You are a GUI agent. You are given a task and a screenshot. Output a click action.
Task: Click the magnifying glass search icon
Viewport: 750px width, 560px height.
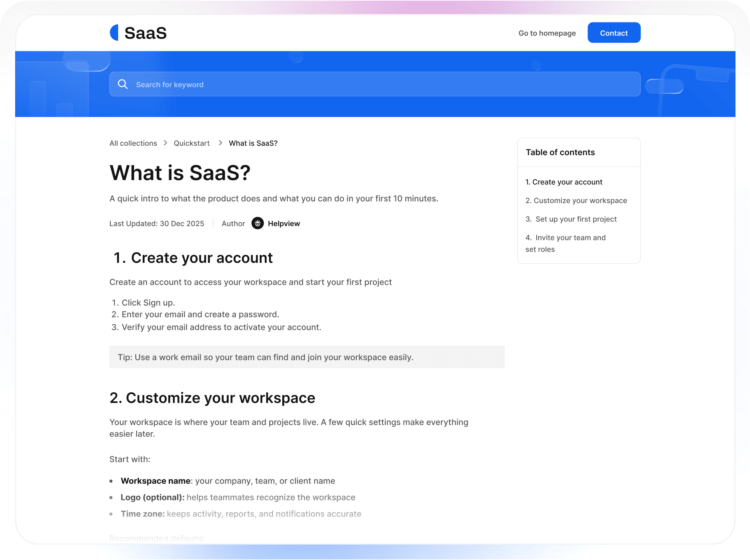click(x=123, y=84)
